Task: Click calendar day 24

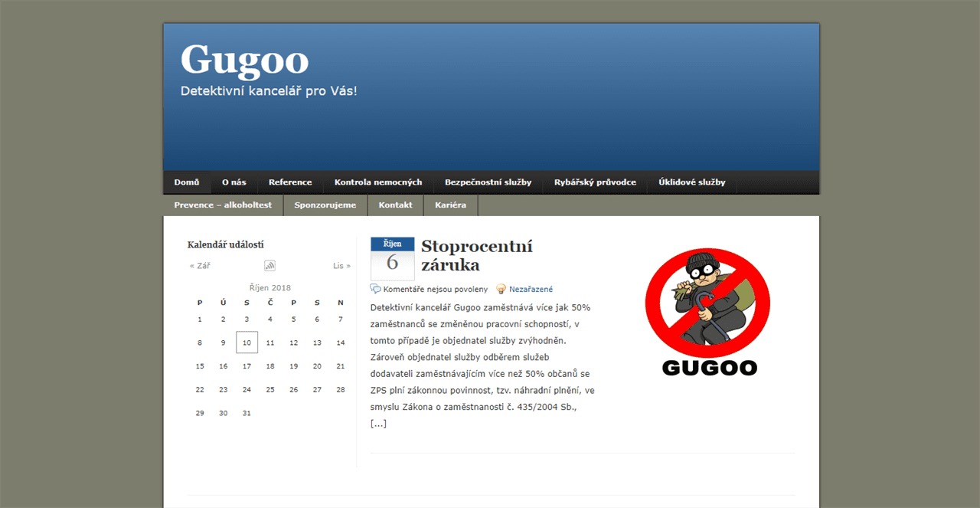Action: tap(247, 389)
